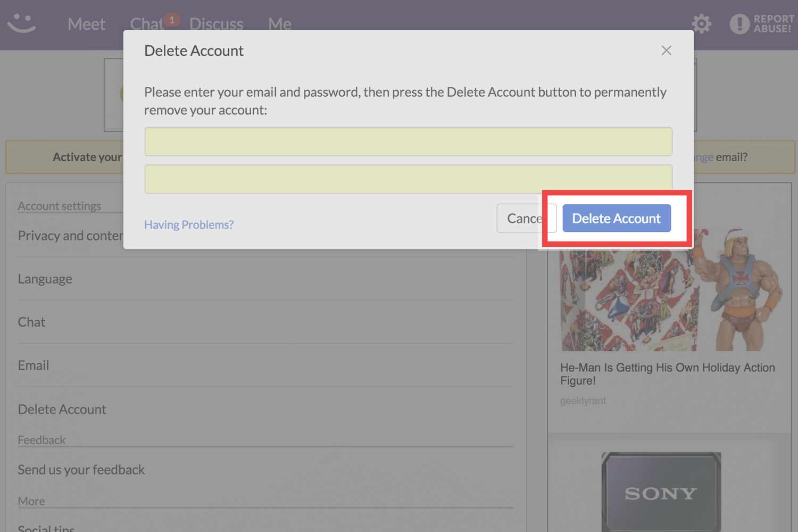Go to the Discuss section
Viewport: 798px width, 532px height.
pyautogui.click(x=216, y=24)
